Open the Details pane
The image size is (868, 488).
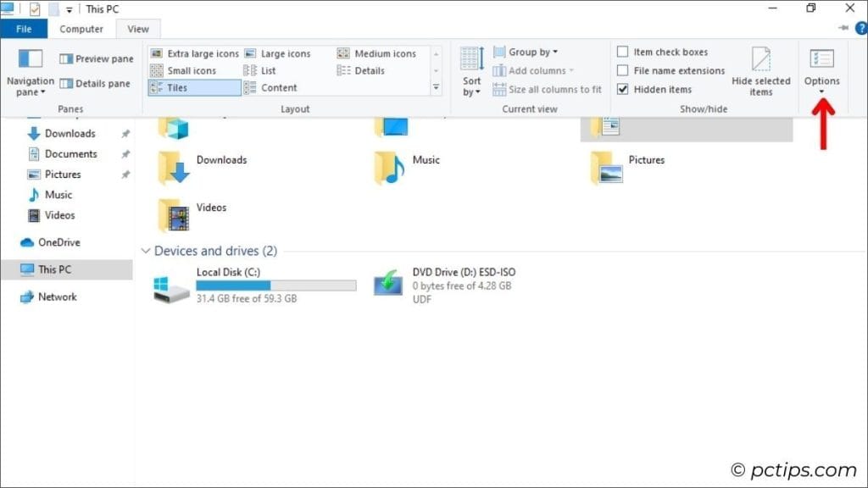click(96, 83)
